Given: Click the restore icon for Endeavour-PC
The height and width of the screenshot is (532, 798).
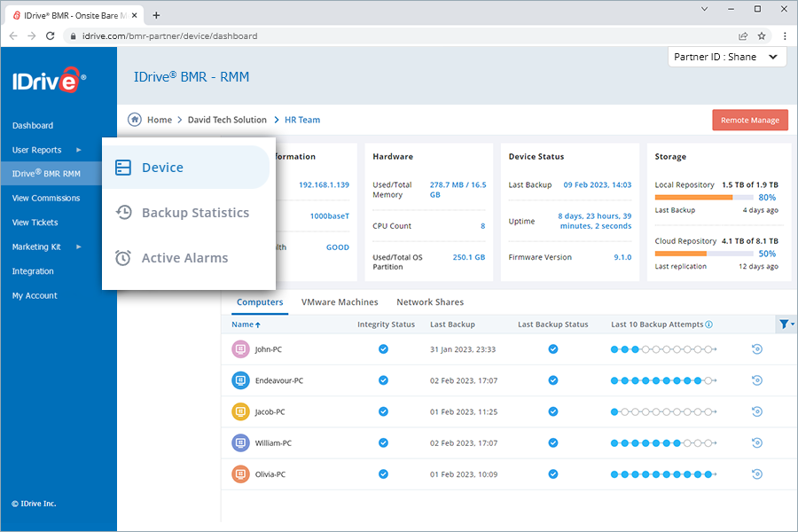Looking at the screenshot, I should 757,380.
